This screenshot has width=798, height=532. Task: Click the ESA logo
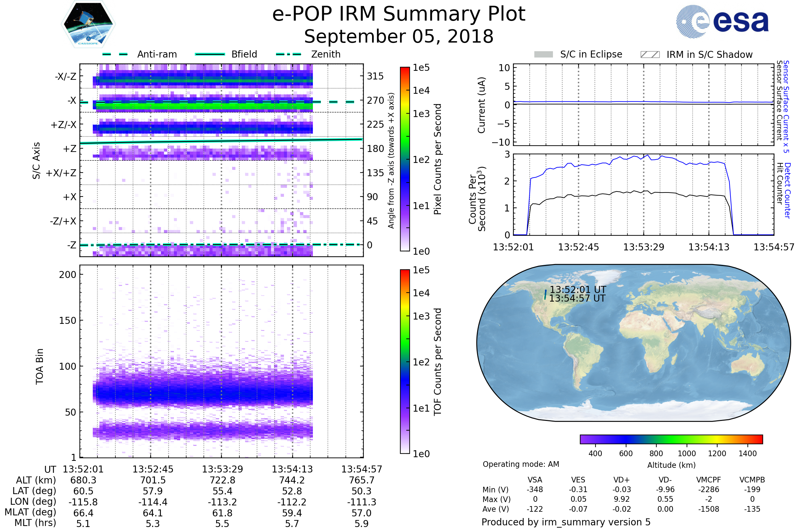click(x=723, y=21)
